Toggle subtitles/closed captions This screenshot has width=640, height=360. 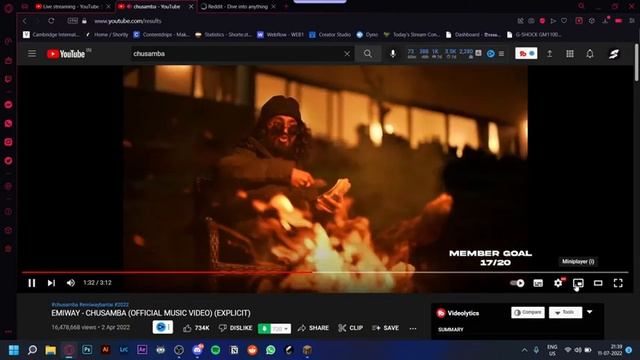[x=538, y=283]
